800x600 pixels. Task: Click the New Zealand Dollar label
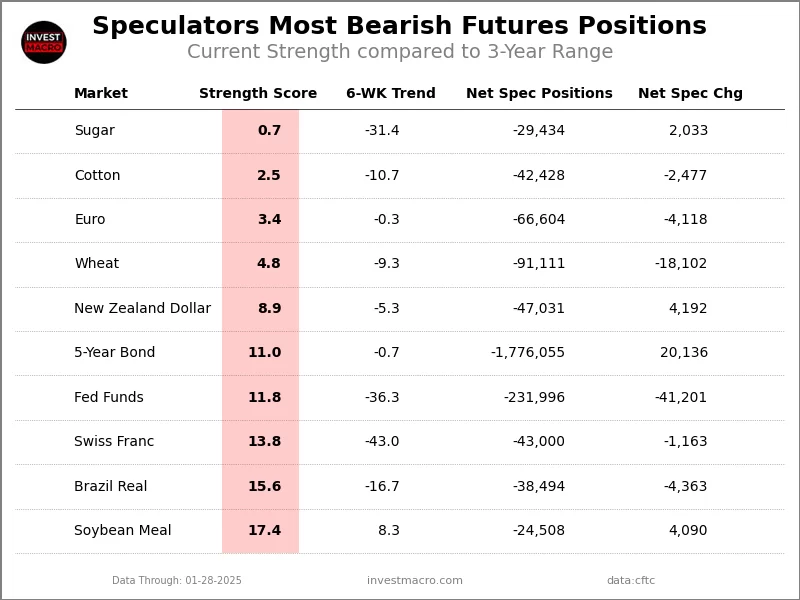142,309
